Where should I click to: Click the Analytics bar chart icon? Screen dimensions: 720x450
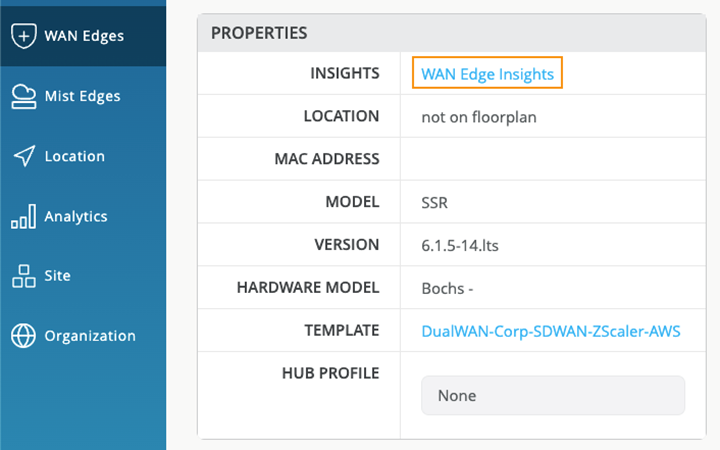tap(23, 216)
